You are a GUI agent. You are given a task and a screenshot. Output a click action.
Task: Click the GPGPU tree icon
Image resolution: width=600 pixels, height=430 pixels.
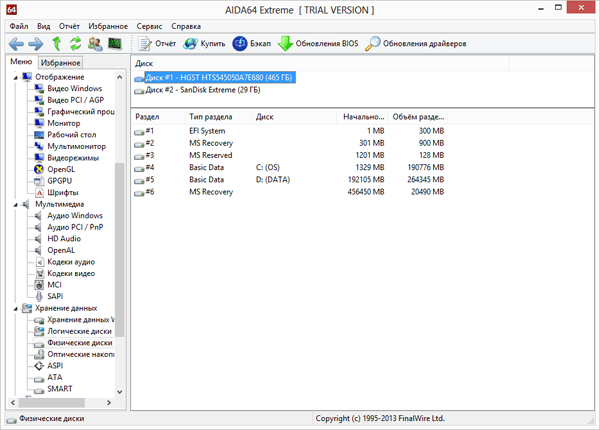pyautogui.click(x=39, y=181)
